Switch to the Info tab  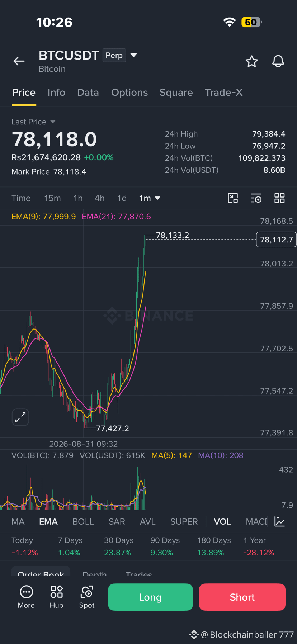[56, 93]
